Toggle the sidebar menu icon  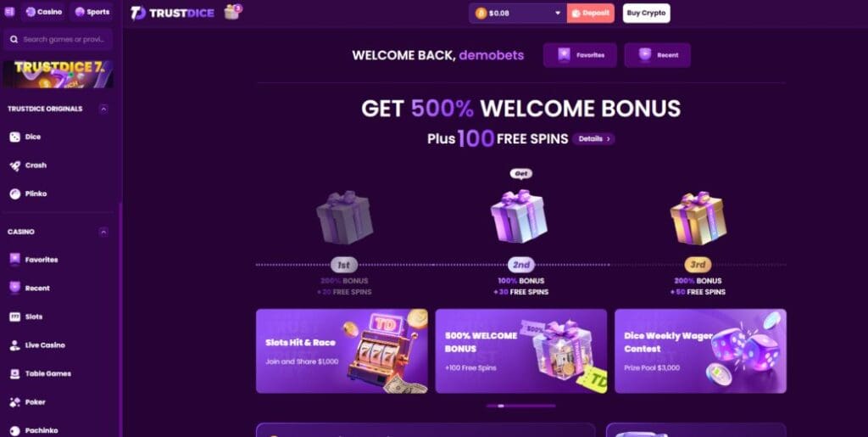[8, 12]
